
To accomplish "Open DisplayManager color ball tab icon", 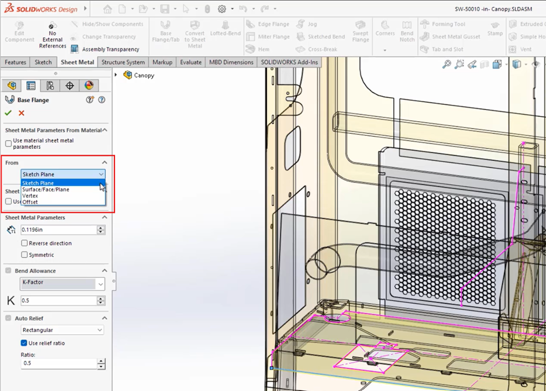I will click(x=89, y=85).
